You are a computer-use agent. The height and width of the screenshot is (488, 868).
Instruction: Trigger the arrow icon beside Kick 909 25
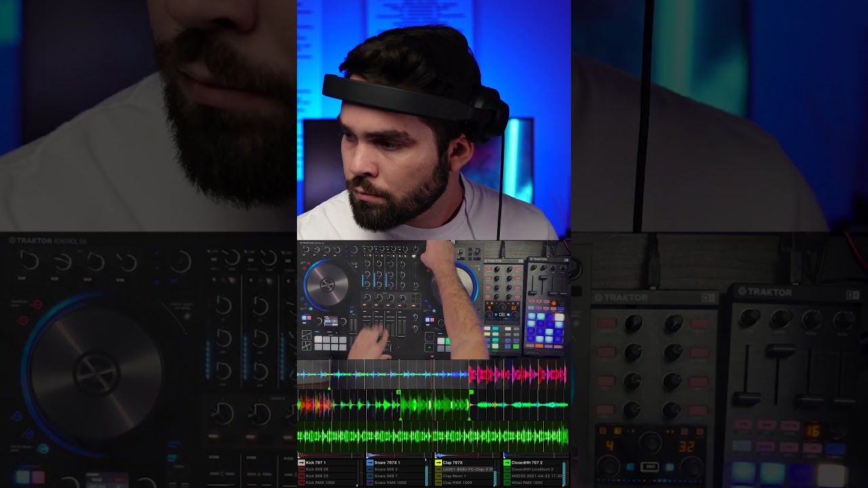click(x=301, y=476)
